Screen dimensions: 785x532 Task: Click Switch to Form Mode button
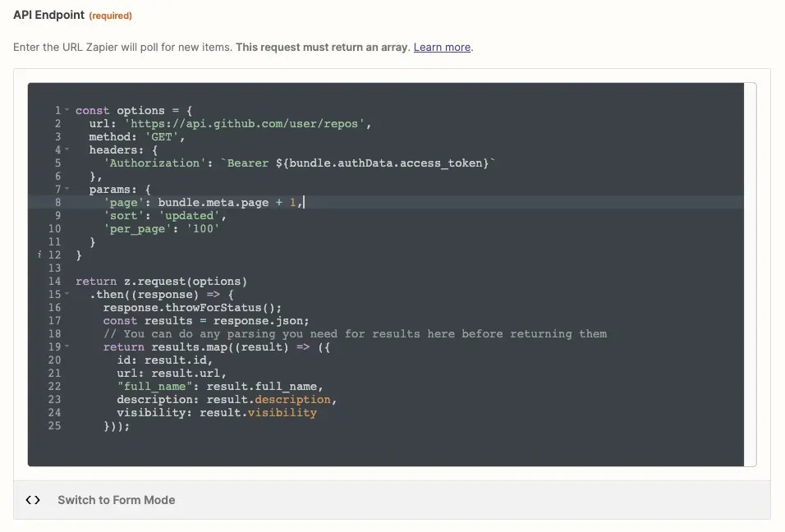click(116, 500)
